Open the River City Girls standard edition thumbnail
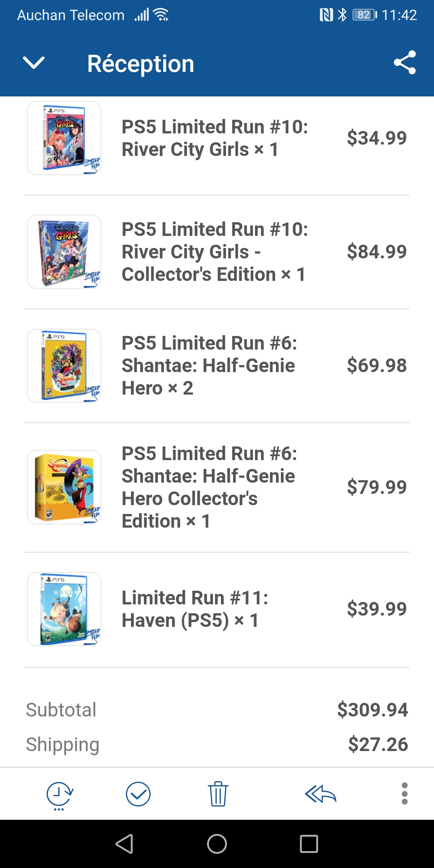The image size is (434, 868). tap(64, 138)
